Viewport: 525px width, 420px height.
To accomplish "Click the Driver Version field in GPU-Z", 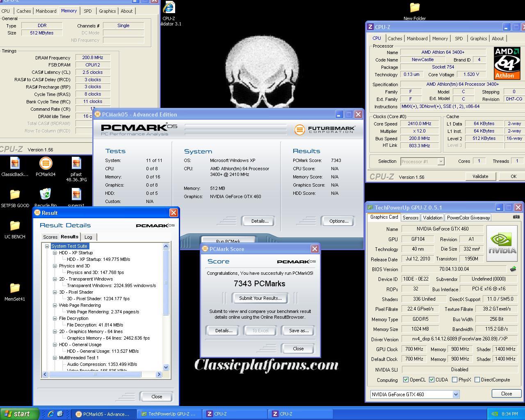I will [459, 339].
